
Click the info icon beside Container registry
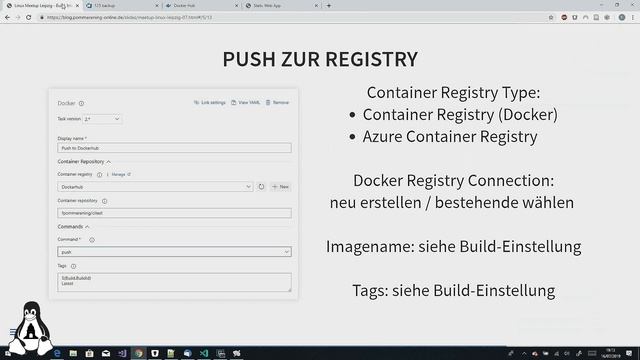tap(99, 175)
